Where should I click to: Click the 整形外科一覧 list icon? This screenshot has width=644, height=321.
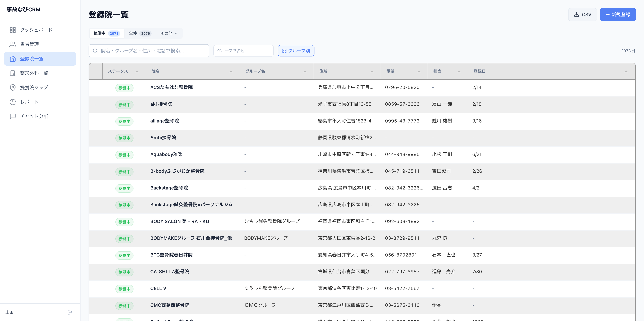tap(13, 73)
